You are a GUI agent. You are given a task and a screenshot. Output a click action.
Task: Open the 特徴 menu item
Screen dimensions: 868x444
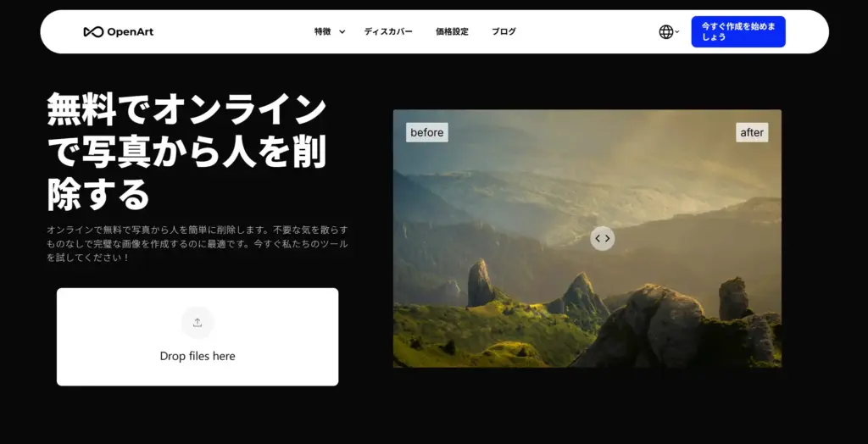click(323, 31)
